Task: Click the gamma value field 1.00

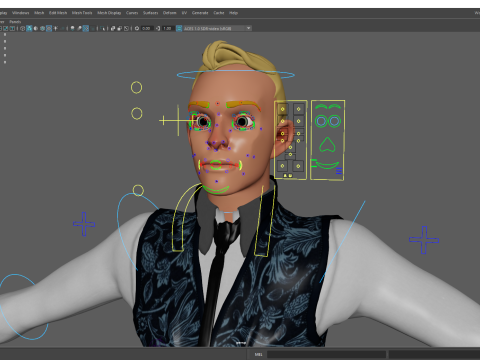Action: tap(168, 28)
